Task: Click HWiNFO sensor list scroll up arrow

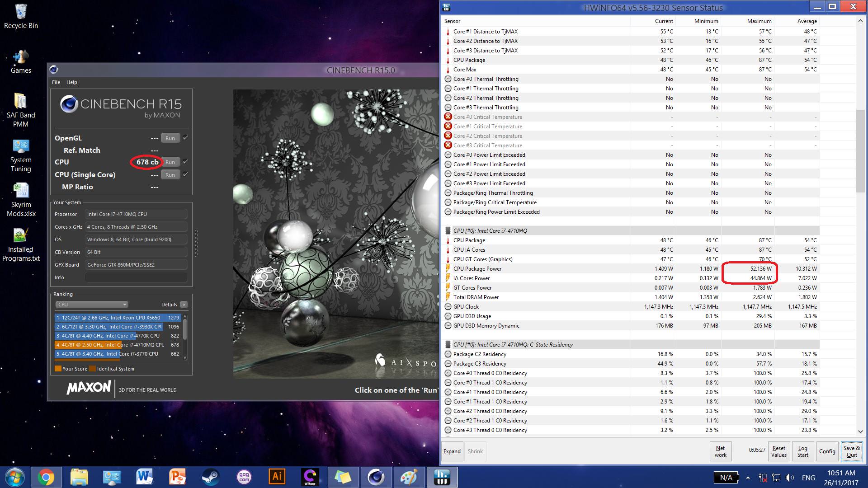Action: tap(860, 21)
